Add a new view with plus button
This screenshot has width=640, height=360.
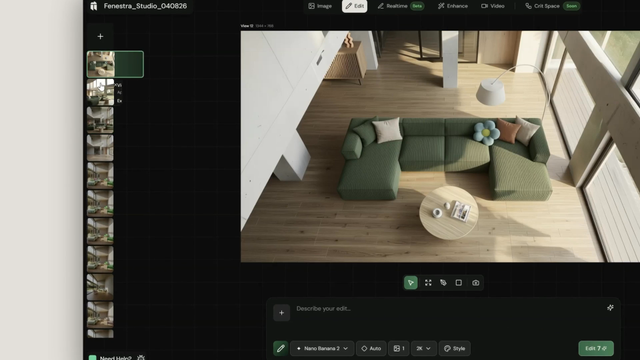point(100,36)
